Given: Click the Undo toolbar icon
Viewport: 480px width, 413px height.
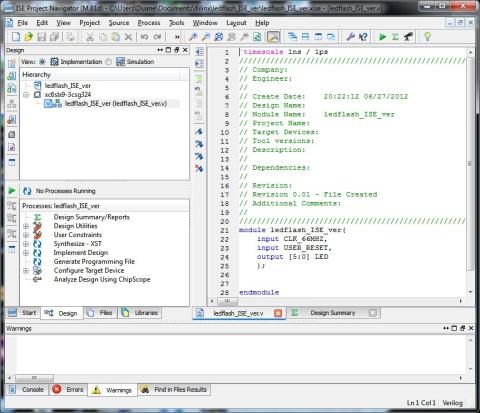Looking at the screenshot, I should click(144, 36).
